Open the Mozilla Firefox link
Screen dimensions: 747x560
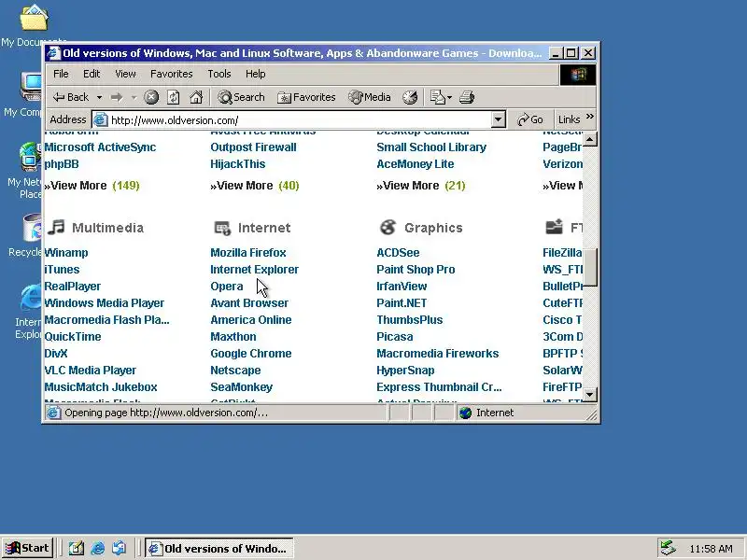[x=248, y=252]
